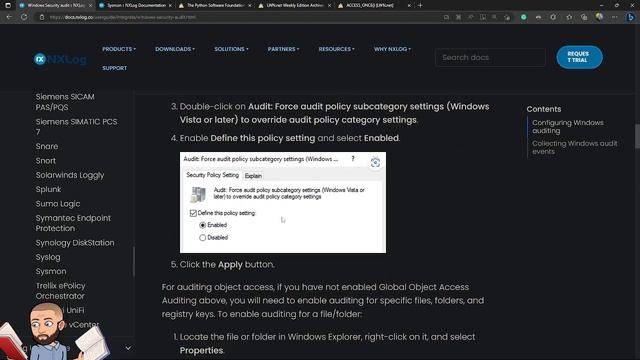
Task: Click the page vertical scrollbar thumb
Action: [x=637, y=136]
